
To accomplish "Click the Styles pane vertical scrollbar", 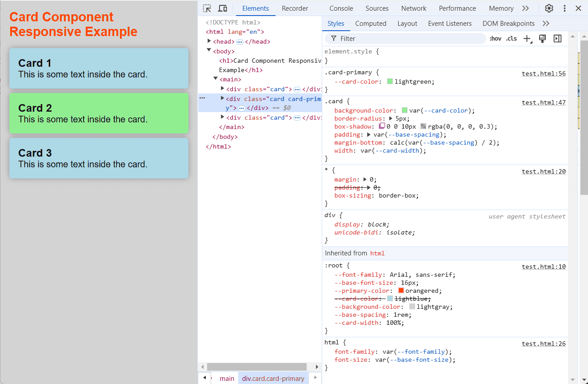I will coord(572,207).
